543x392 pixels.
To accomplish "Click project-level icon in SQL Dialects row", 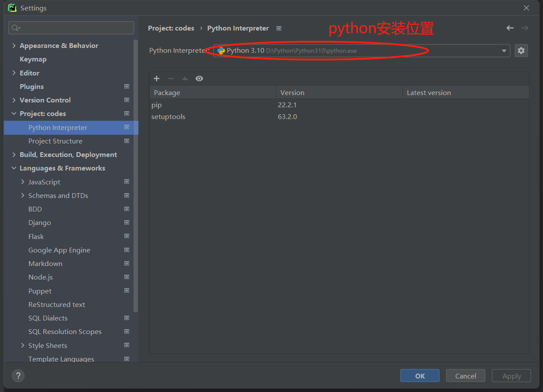I will [126, 318].
